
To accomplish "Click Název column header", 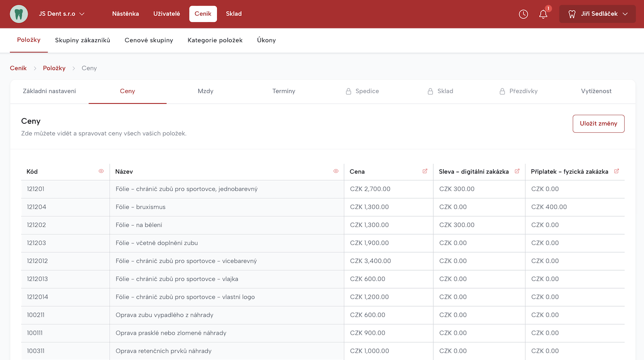I will [x=124, y=171].
